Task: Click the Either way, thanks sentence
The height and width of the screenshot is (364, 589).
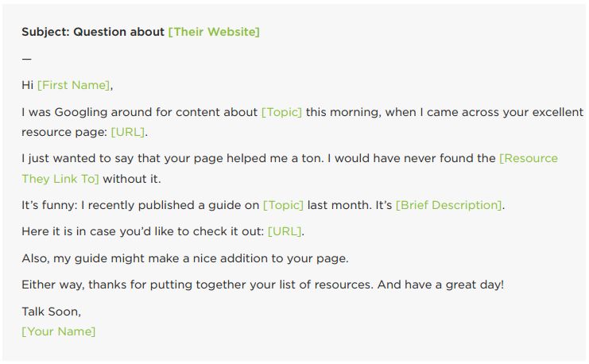Action: (262, 285)
